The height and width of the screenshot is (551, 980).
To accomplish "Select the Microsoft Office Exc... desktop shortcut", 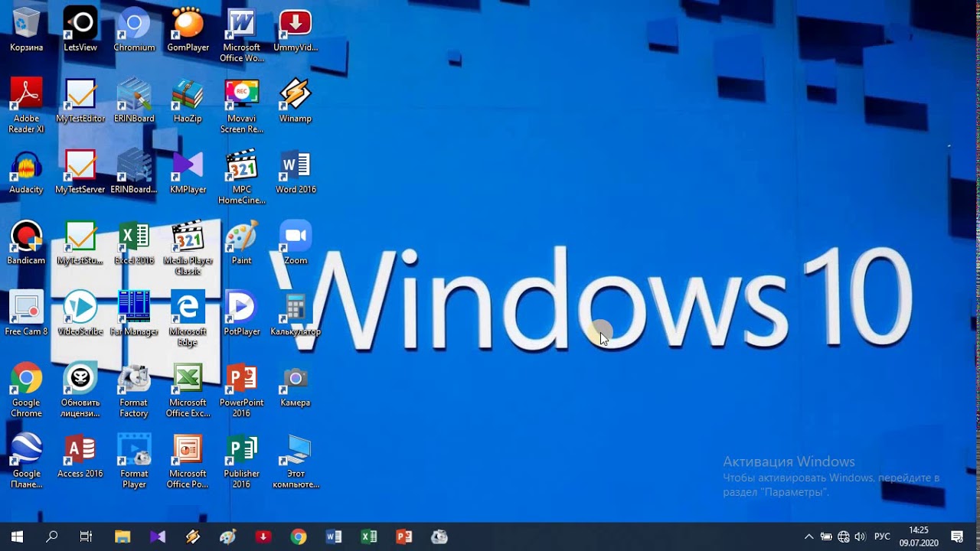I will 188,390.
